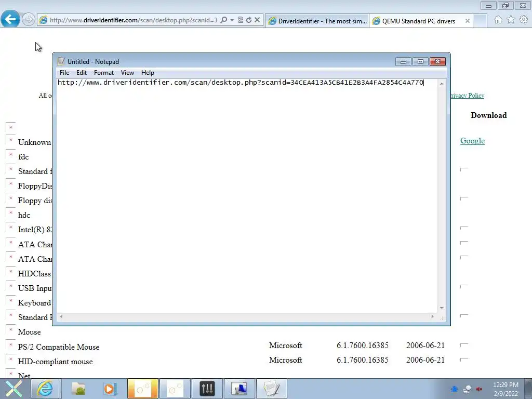Viewport: 532px width, 399px height.
Task: Click the broken image icon beside FloppyDisk
Action: [x=10, y=184]
